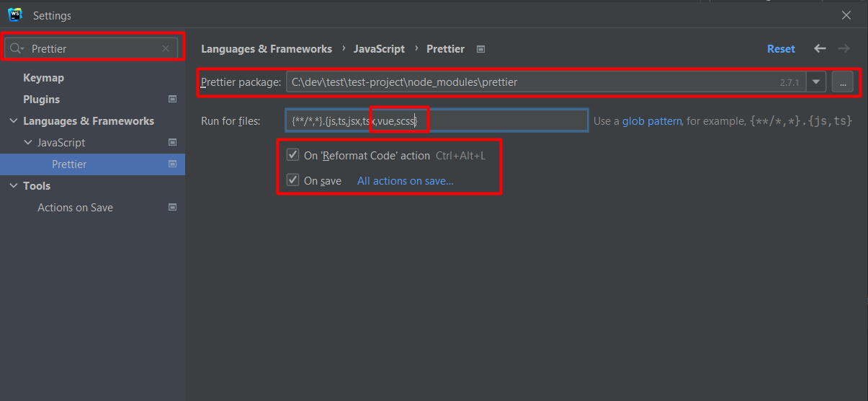
Task: Click the WebStorm logo icon in title bar
Action: click(x=14, y=15)
